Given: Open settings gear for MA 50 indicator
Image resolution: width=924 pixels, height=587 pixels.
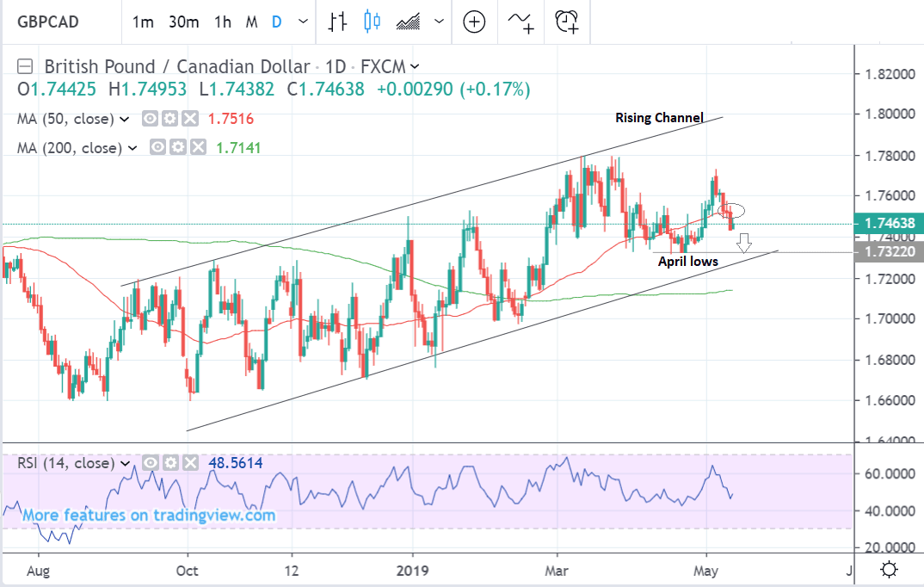Looking at the screenshot, I should [169, 119].
